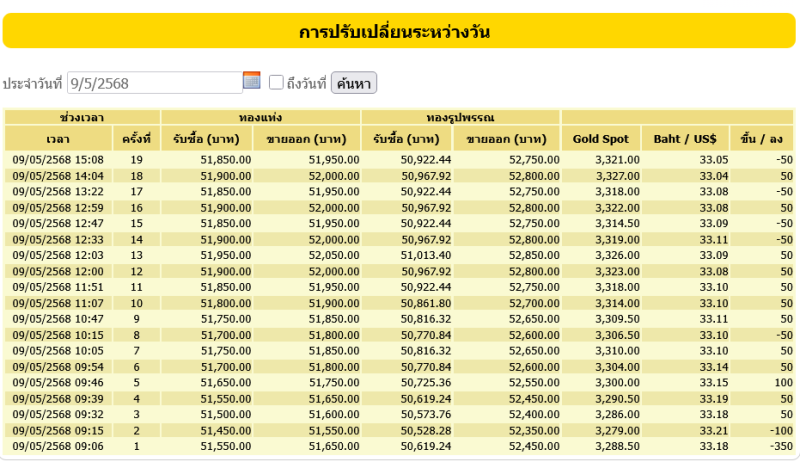Select the time cell 09/05/2568 14:04
Screen dimensions: 800x462
pos(58,176)
